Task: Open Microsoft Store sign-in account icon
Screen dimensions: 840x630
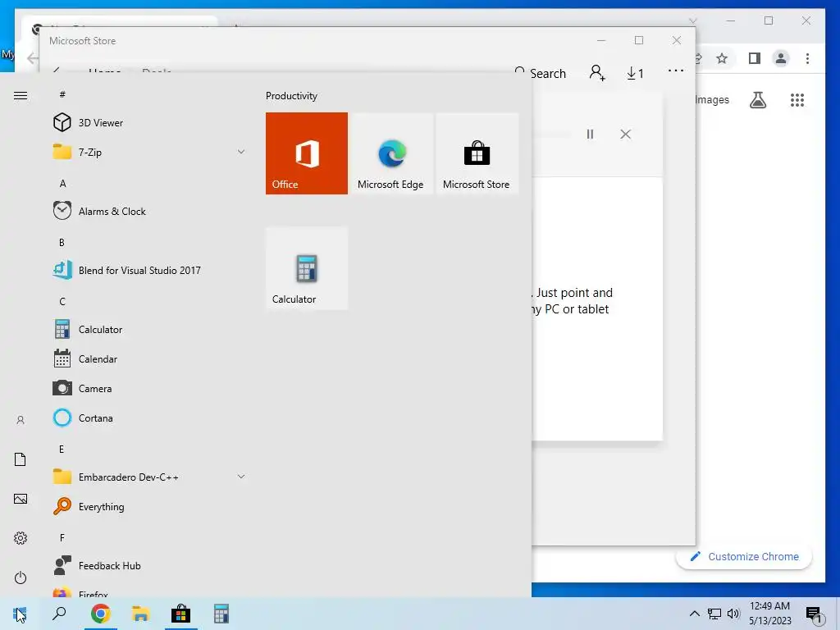Action: [597, 73]
